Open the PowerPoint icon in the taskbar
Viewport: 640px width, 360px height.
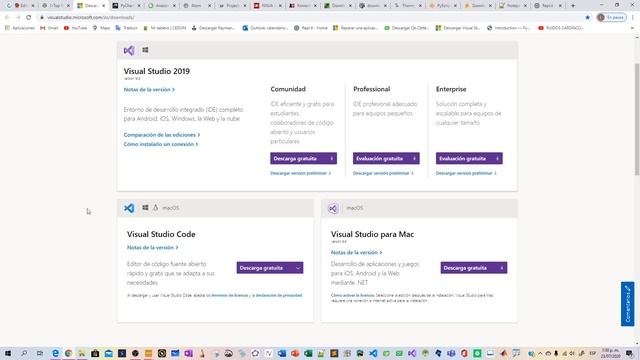tap(295, 353)
